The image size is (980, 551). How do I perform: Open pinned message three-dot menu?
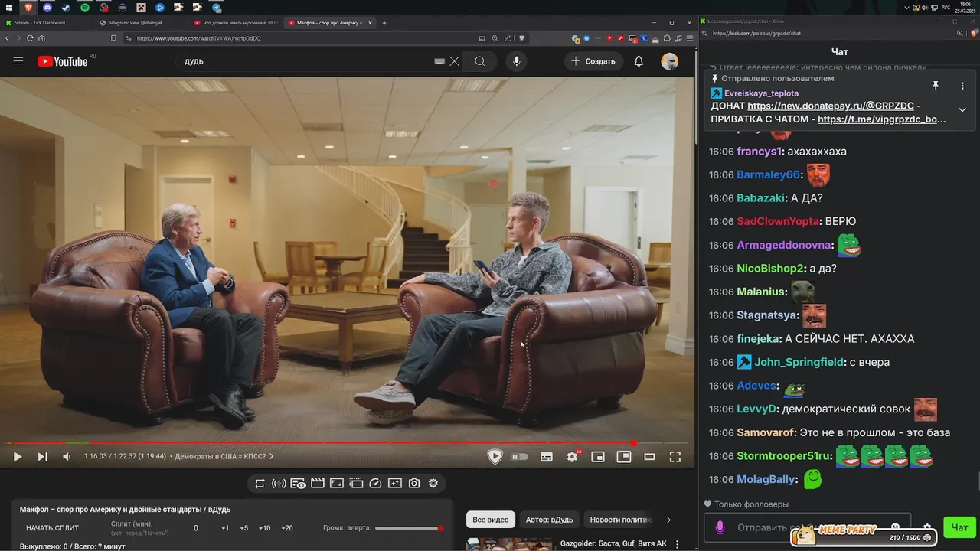click(x=962, y=86)
